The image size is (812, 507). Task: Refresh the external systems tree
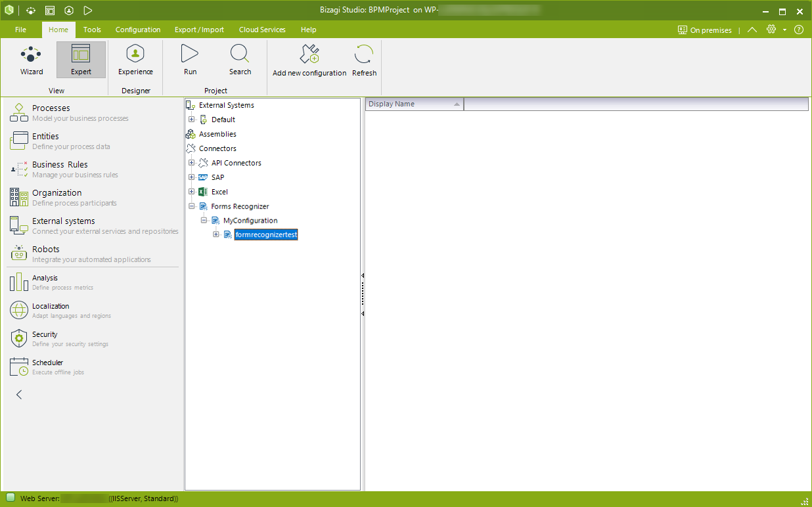pos(364,60)
